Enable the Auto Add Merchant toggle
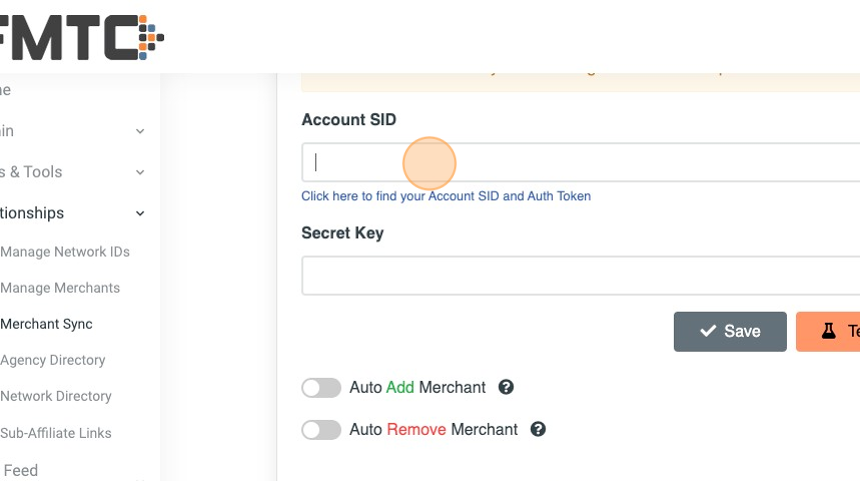The height and width of the screenshot is (481, 860). coord(321,387)
